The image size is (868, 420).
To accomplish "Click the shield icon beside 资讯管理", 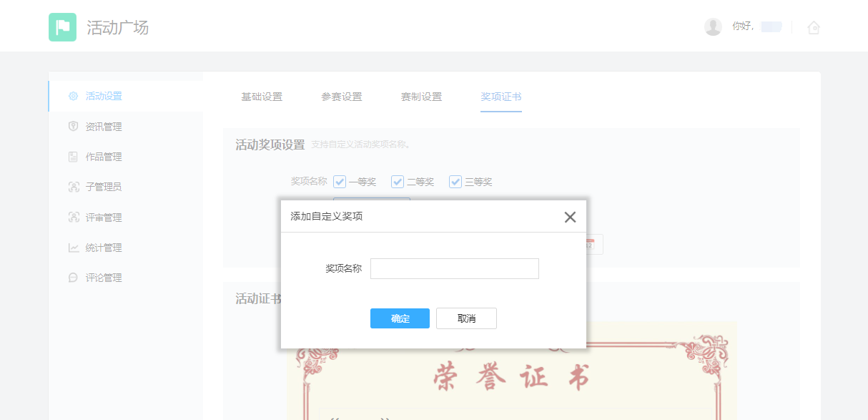I will pos(73,127).
